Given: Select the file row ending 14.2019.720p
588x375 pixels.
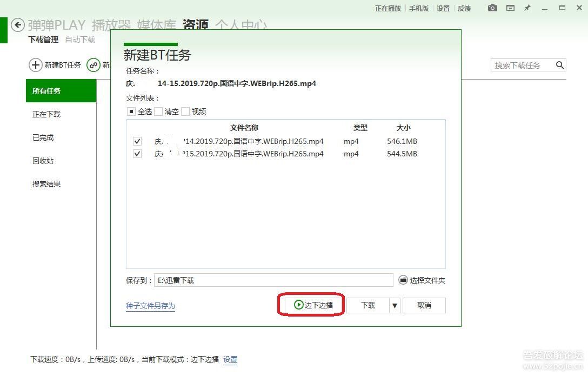Looking at the screenshot, I should pyautogui.click(x=285, y=141).
